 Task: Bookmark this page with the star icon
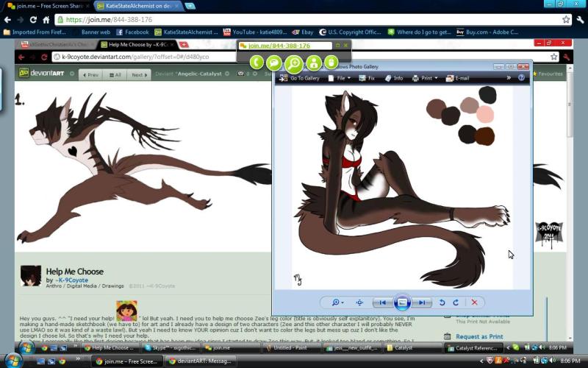[566, 20]
